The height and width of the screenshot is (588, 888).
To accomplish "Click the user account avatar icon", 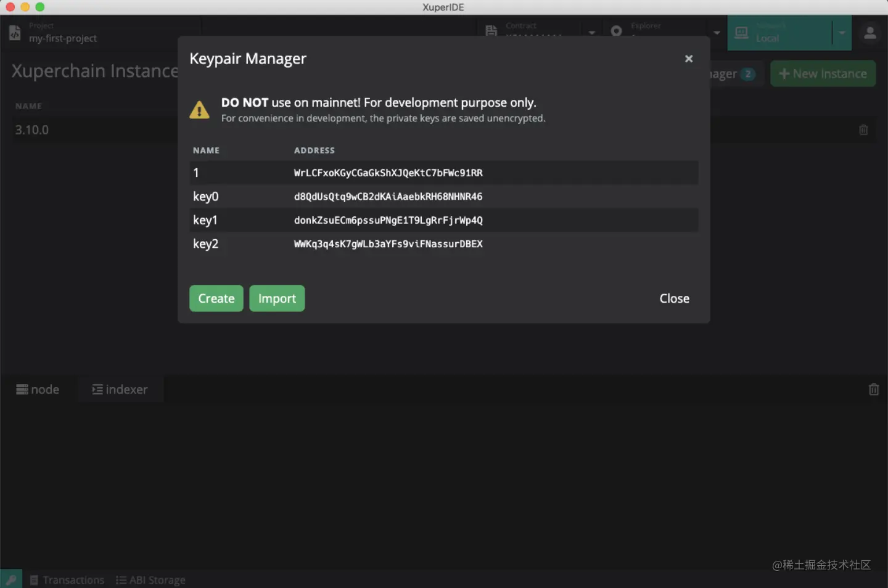I will click(x=870, y=33).
